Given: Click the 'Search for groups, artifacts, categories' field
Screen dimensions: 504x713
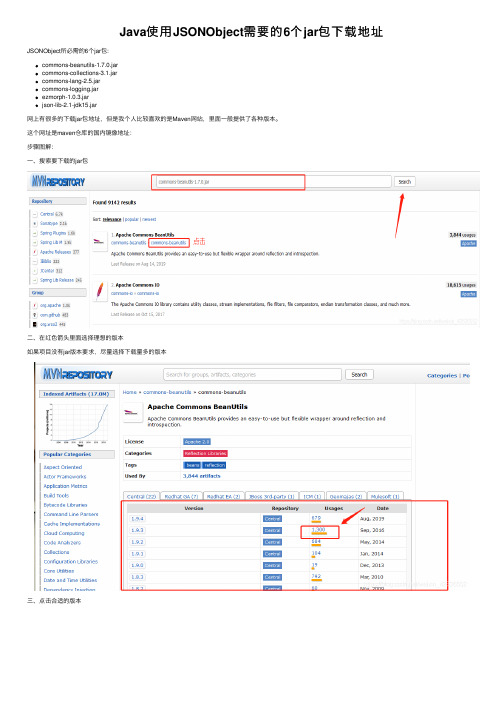Looking at the screenshot, I should 252,375.
